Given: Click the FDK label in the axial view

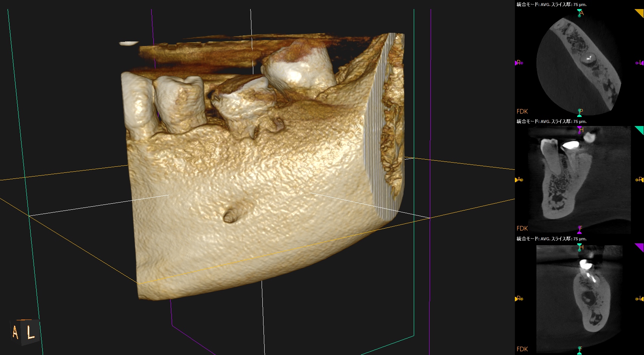Looking at the screenshot, I should tap(522, 111).
